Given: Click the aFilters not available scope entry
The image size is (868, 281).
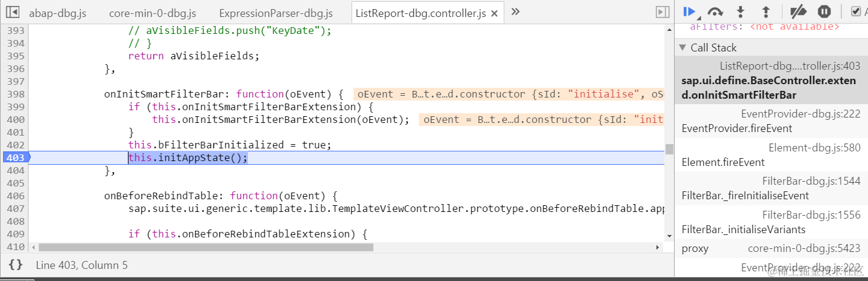Looking at the screenshot, I should click(x=764, y=27).
